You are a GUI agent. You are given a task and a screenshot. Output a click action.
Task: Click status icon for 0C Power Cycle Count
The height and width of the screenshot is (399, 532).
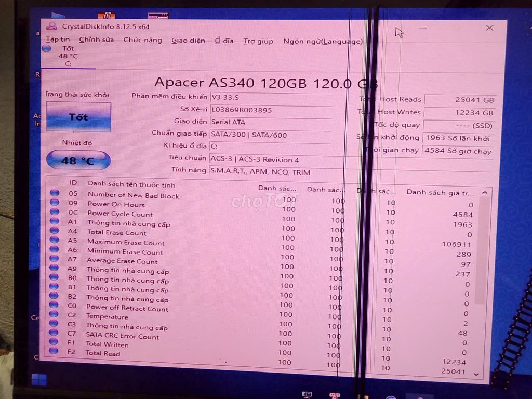[x=54, y=212]
